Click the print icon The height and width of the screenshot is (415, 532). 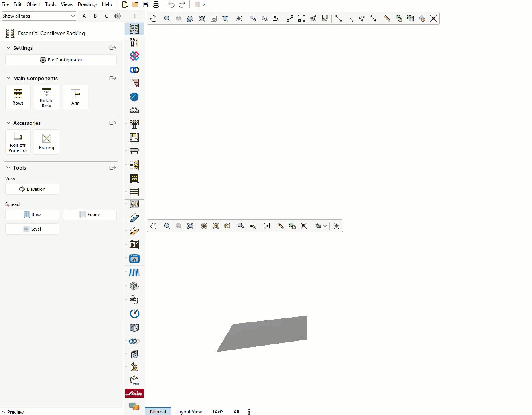pyautogui.click(x=156, y=4)
